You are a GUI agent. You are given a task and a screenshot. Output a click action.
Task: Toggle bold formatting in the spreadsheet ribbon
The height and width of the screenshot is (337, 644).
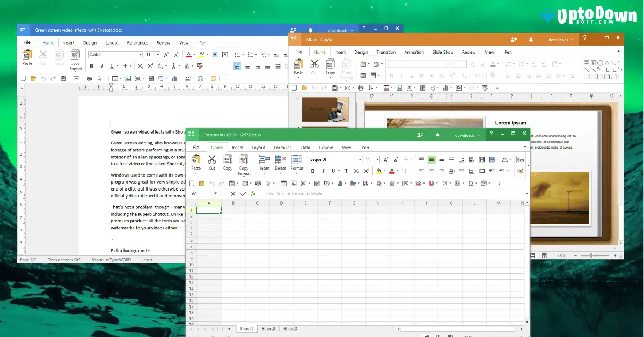tap(313, 171)
